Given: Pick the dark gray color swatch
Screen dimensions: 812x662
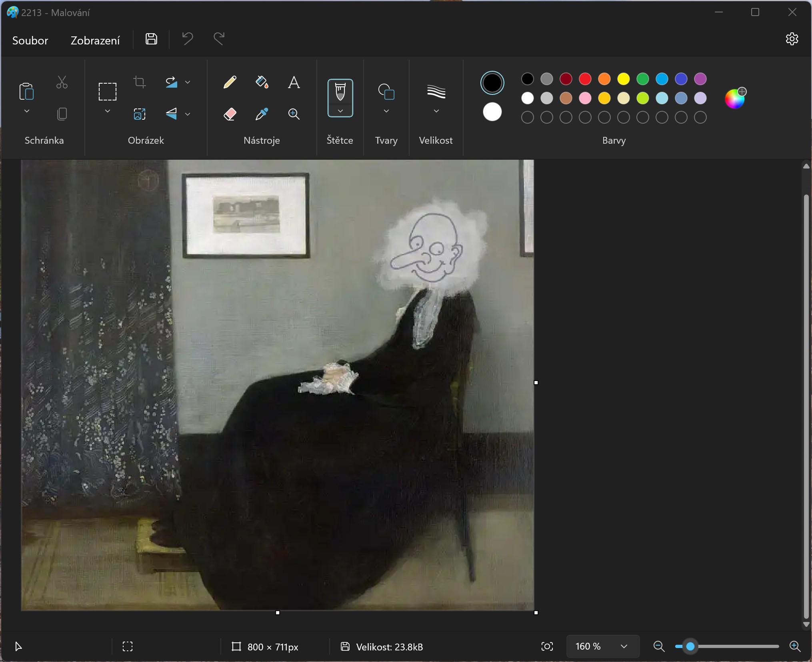Looking at the screenshot, I should coord(546,79).
